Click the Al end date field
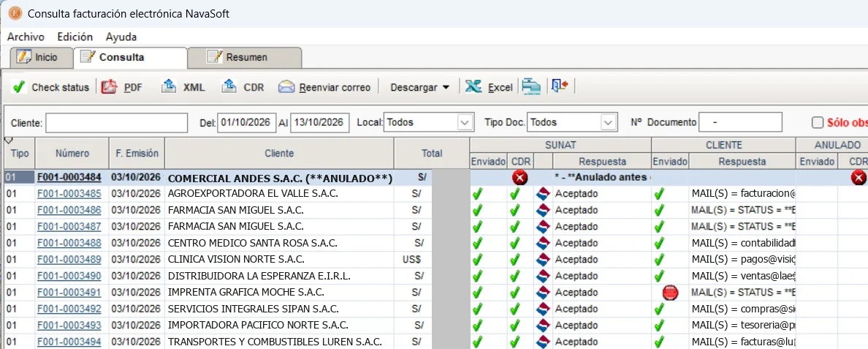The image size is (868, 349). pos(320,123)
